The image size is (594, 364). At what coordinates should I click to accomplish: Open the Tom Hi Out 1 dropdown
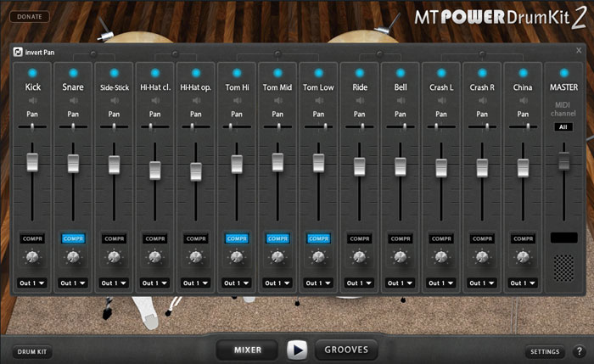(237, 283)
